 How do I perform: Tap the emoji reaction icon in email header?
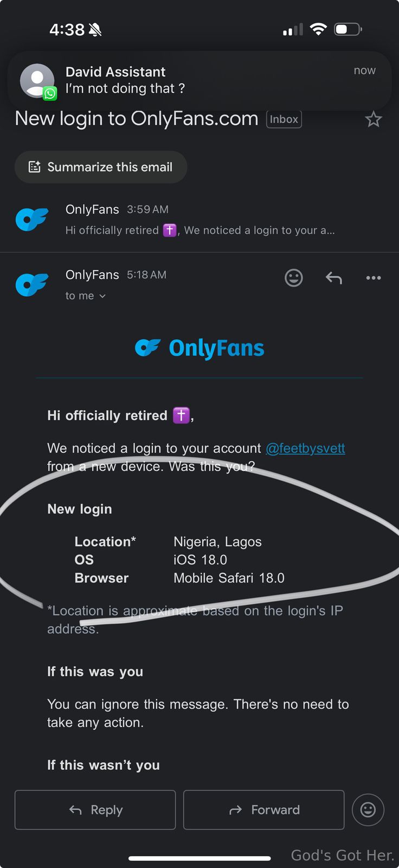point(294,278)
